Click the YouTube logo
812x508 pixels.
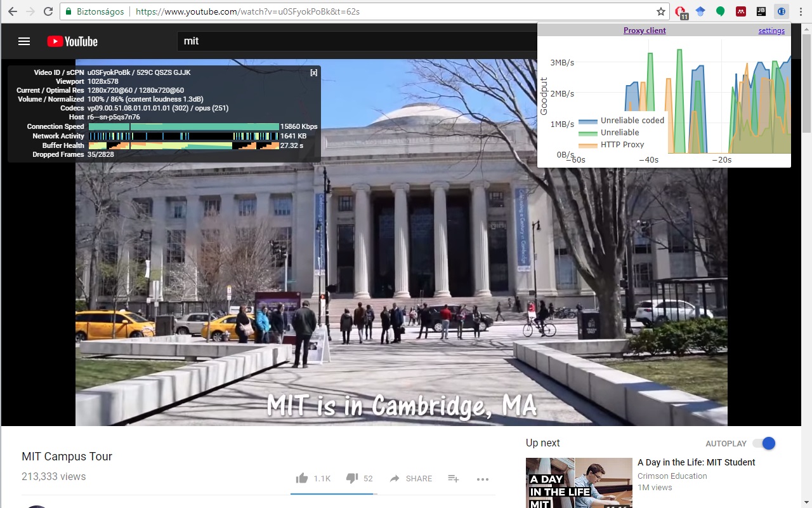[x=72, y=41]
